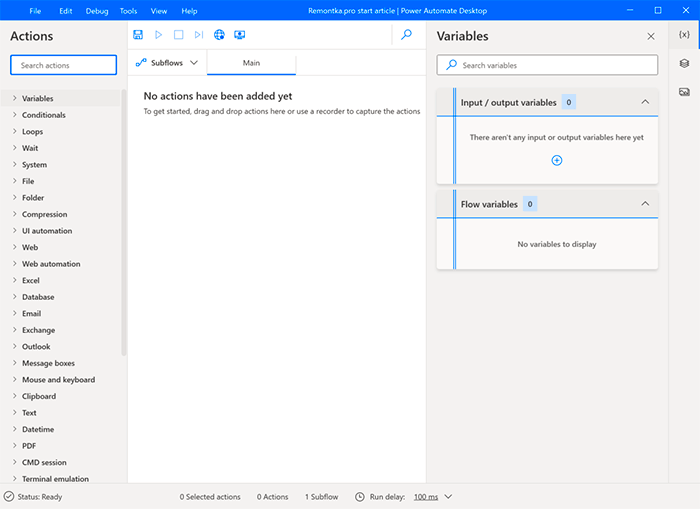Click the flow search magnifier icon

coord(406,34)
